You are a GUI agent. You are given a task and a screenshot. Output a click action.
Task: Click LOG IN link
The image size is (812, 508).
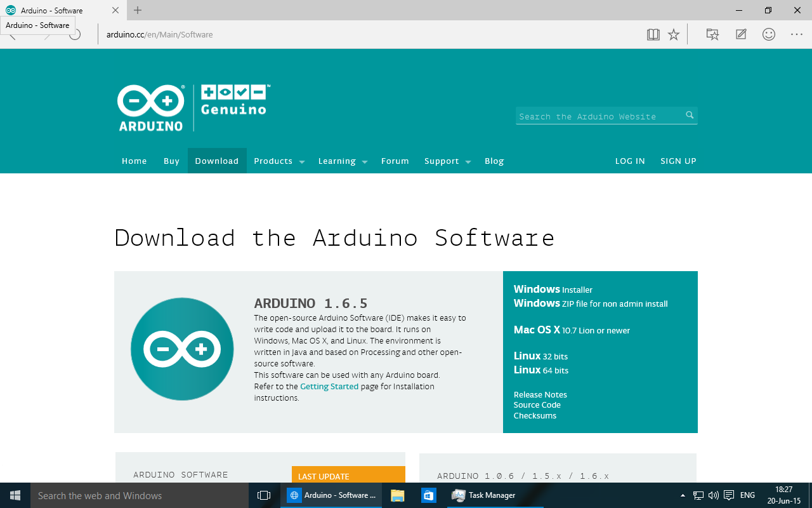coord(630,161)
